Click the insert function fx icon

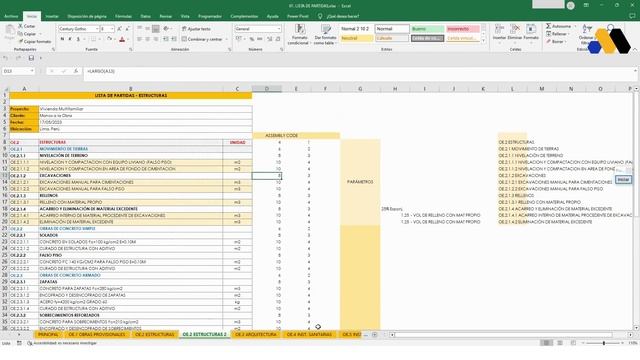(76, 71)
